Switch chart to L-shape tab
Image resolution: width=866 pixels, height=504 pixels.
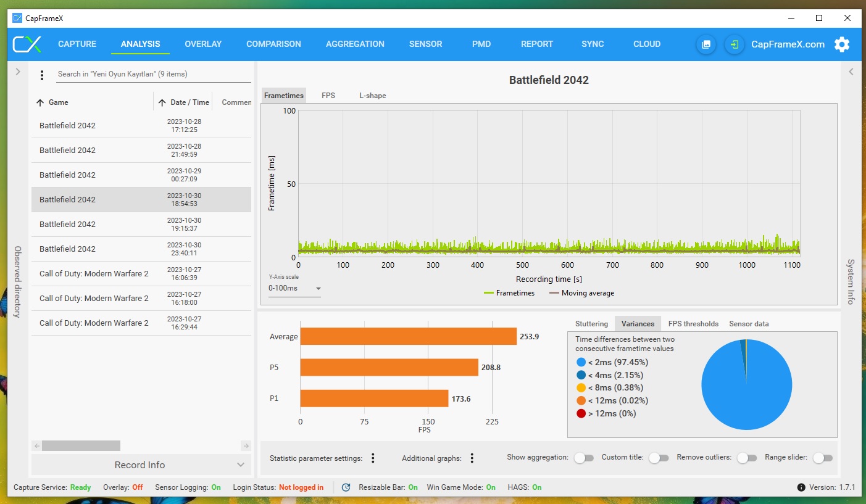pyautogui.click(x=373, y=96)
